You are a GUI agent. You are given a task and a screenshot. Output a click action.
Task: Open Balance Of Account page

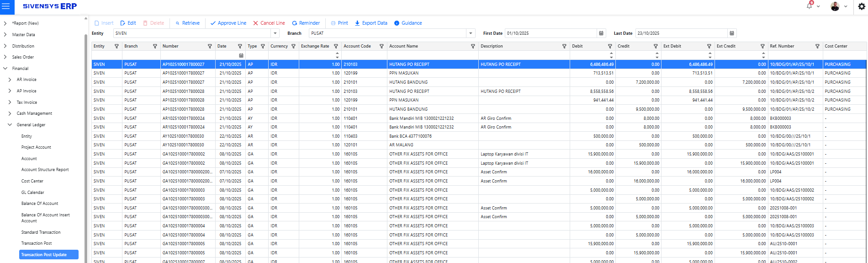(40, 204)
